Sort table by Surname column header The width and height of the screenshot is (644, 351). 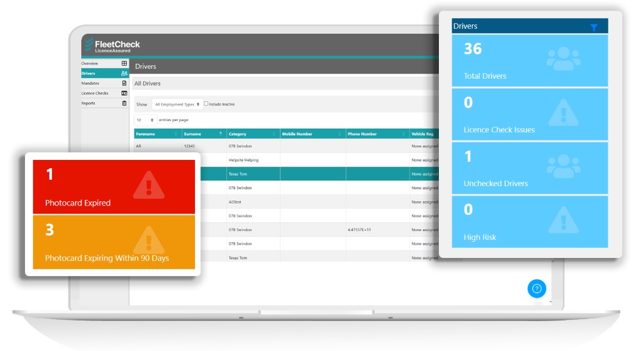[203, 134]
